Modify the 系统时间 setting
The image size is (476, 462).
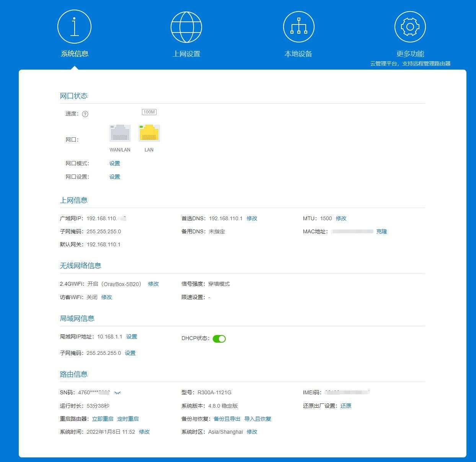pos(144,432)
